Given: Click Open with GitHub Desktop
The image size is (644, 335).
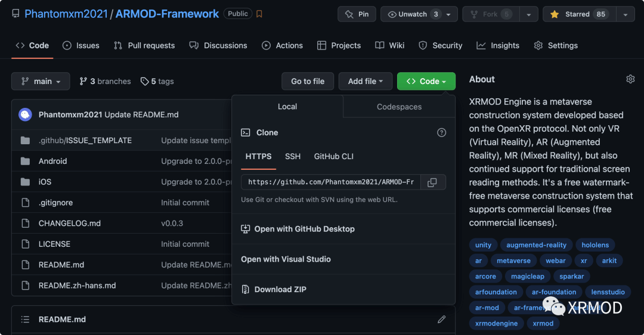Looking at the screenshot, I should pyautogui.click(x=304, y=229).
